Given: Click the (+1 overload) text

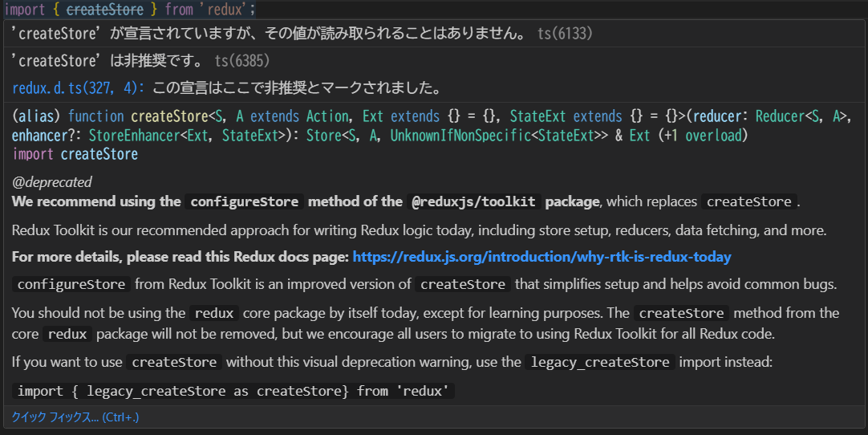Looking at the screenshot, I should (x=703, y=135).
